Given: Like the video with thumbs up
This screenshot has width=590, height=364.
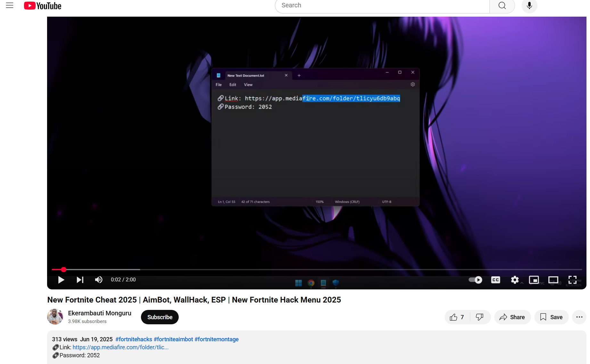Looking at the screenshot, I should [x=457, y=317].
